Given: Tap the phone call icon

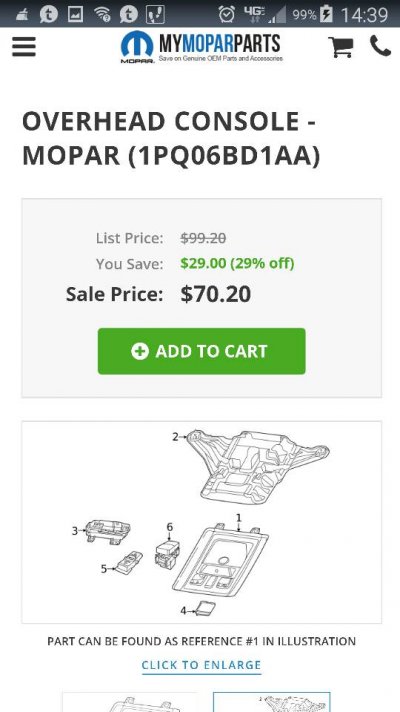Looking at the screenshot, I should pos(380,46).
